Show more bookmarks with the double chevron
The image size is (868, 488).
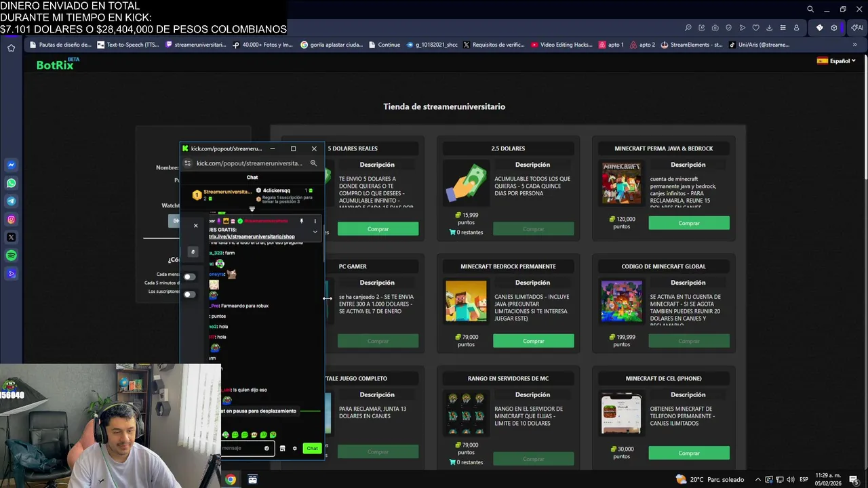pos(854,45)
